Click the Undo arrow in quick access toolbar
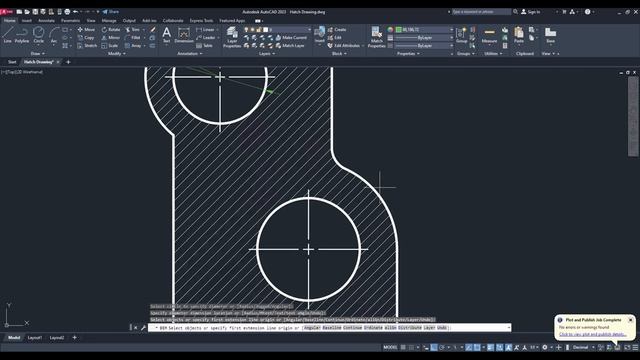The image size is (640, 360). pyautogui.click(x=76, y=12)
